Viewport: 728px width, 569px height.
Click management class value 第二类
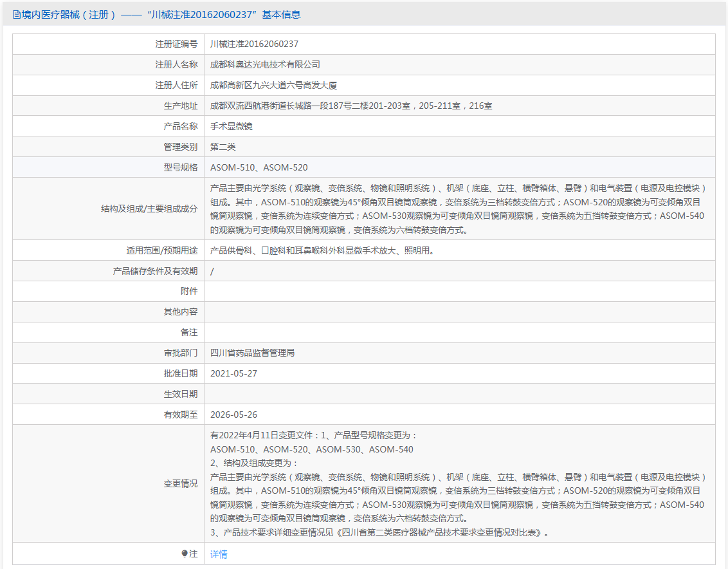[223, 147]
